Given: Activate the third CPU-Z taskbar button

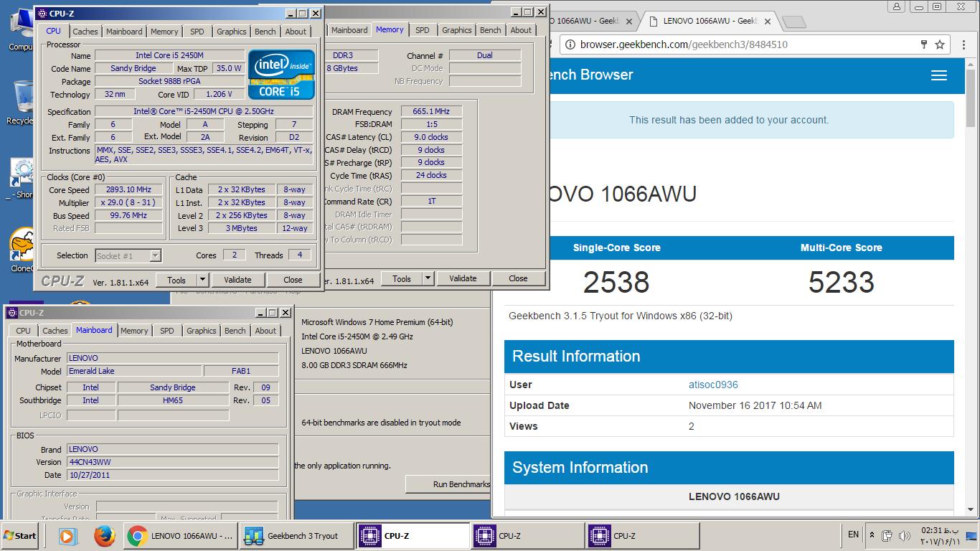Looking at the screenshot, I should (x=643, y=536).
